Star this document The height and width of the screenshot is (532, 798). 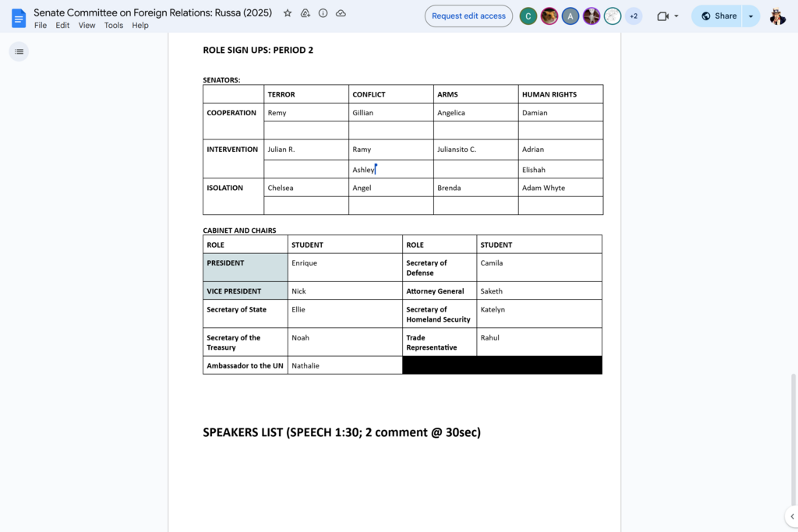(288, 13)
